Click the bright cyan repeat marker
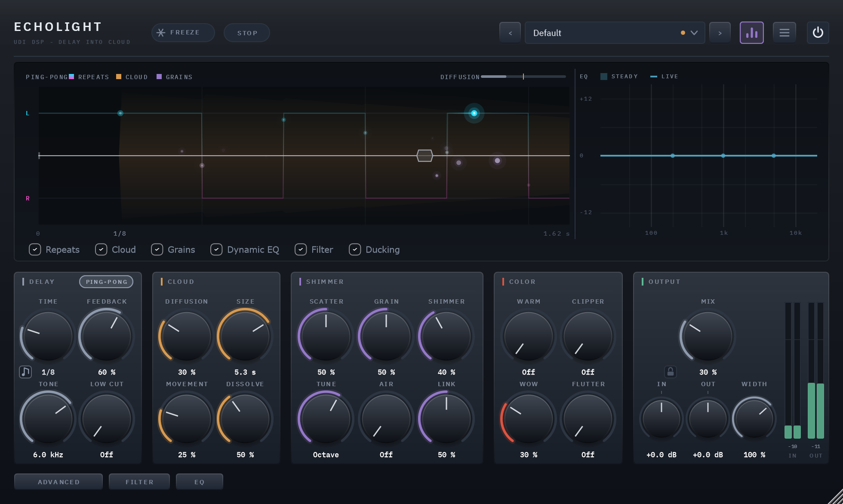This screenshot has height=504, width=843. (474, 113)
